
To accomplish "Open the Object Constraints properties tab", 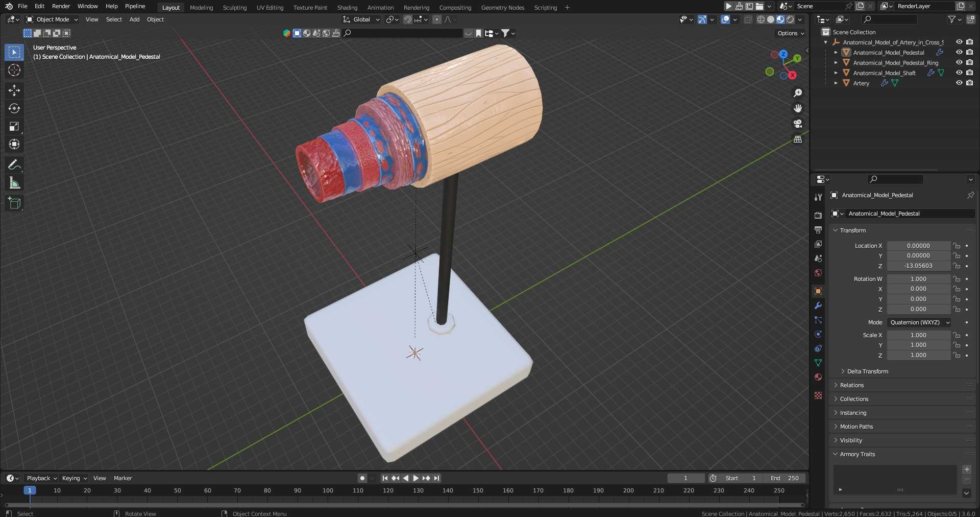I will point(818,348).
